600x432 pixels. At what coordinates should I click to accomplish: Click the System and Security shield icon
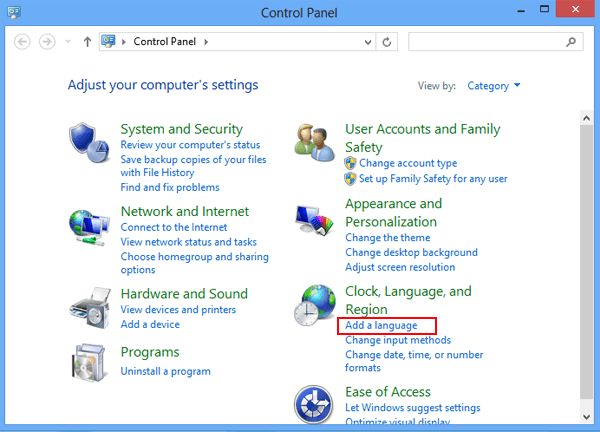coord(89,143)
